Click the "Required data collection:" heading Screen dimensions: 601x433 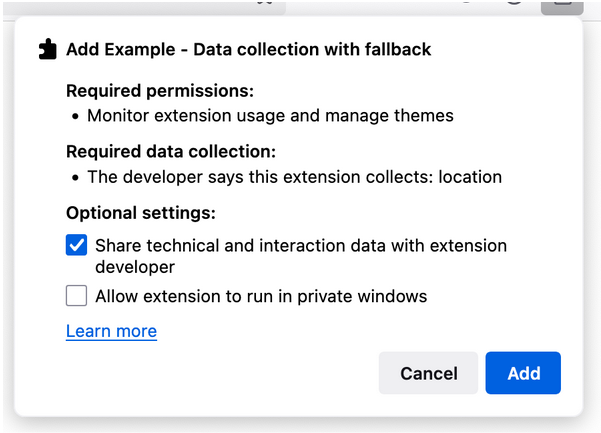point(170,152)
